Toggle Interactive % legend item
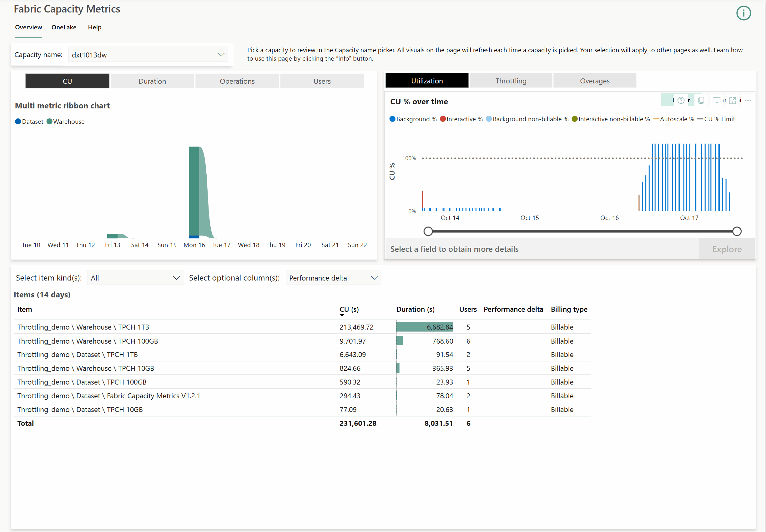Screen dimensions: 766x532 coord(461,119)
